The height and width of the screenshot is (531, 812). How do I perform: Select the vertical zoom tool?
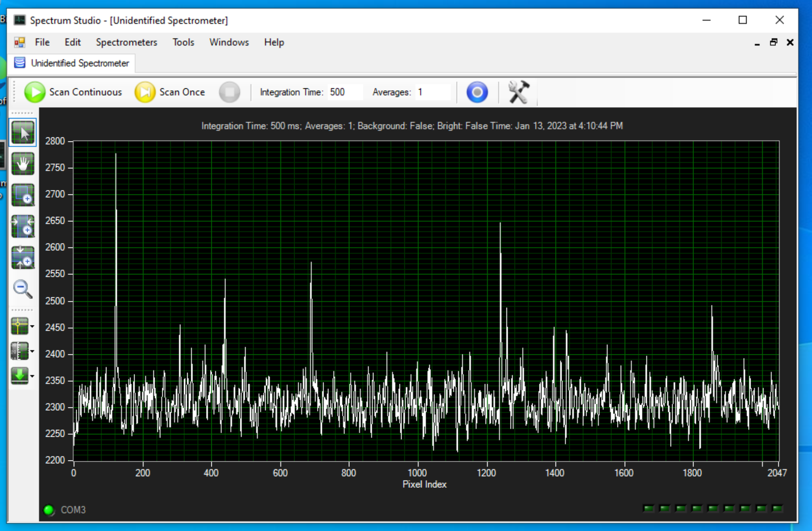click(23, 258)
